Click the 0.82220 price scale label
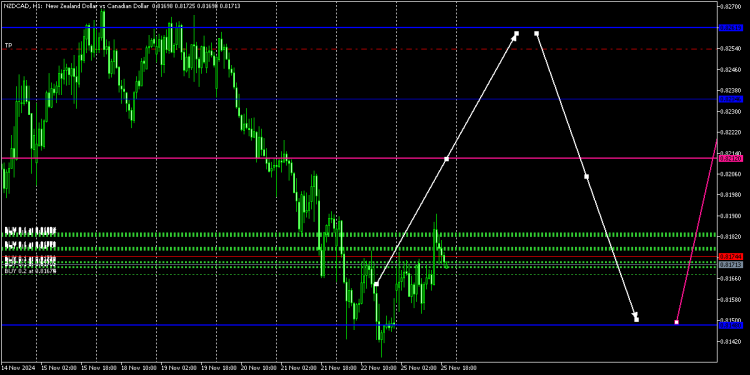 click(731, 132)
